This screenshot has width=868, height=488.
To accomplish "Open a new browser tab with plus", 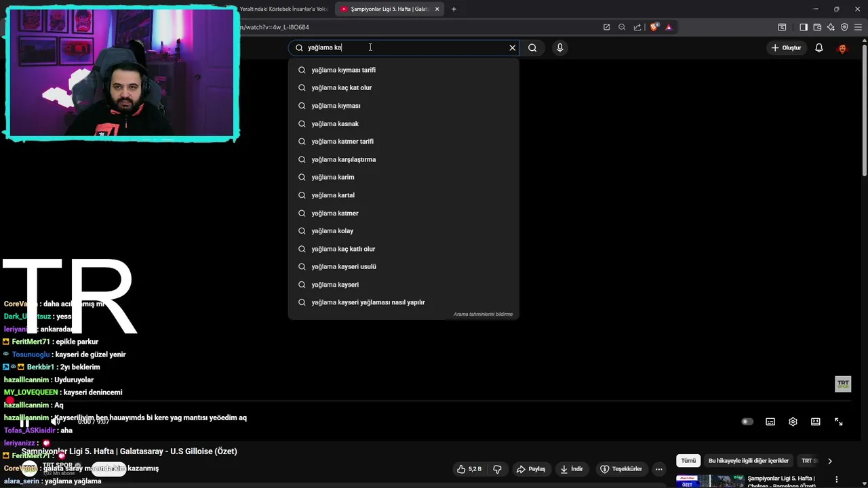I will [454, 9].
